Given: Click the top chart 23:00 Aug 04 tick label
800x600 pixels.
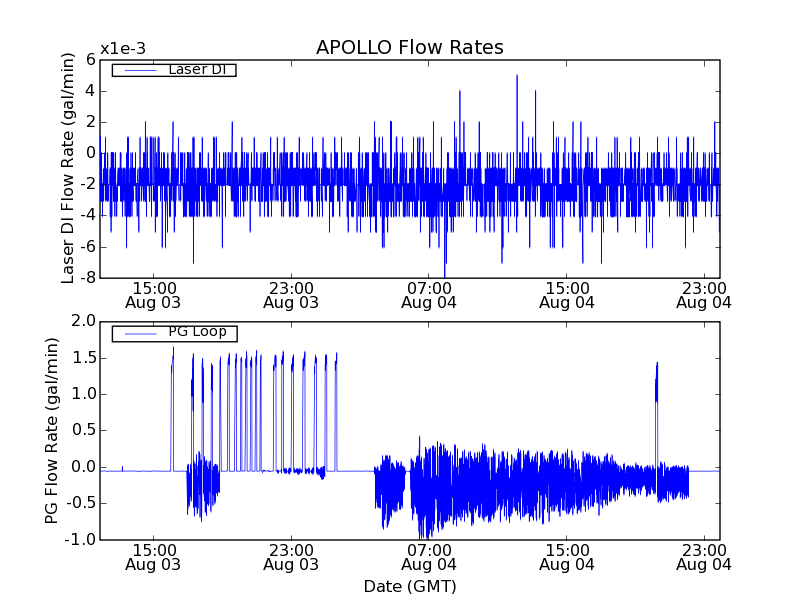Looking at the screenshot, I should 704,295.
